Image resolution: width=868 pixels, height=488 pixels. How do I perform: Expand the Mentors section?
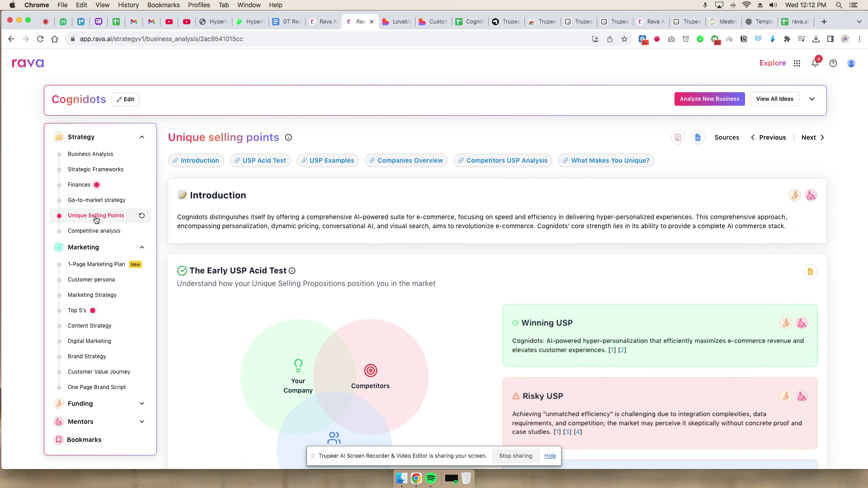point(142,421)
